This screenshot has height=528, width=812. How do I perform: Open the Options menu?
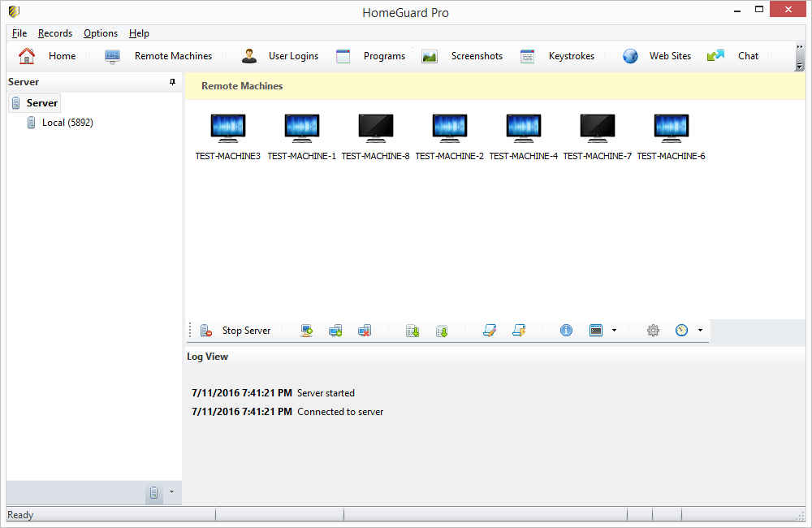[101, 33]
